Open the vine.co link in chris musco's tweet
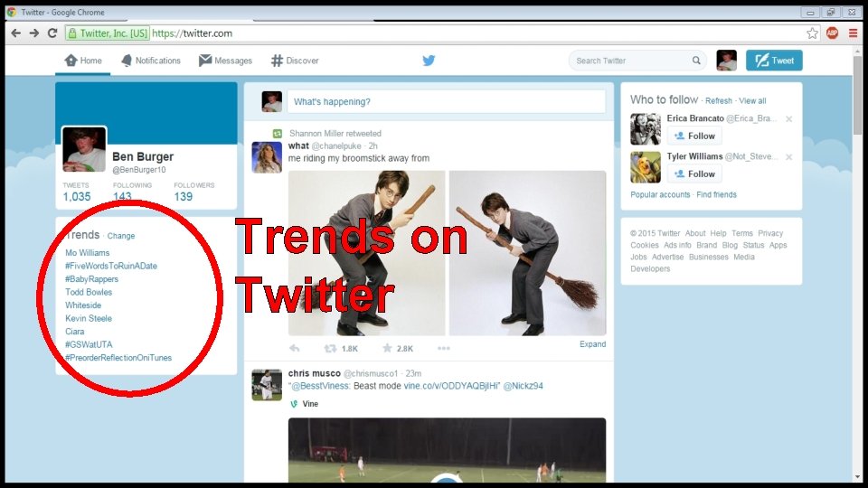The image size is (868, 488). click(451, 386)
